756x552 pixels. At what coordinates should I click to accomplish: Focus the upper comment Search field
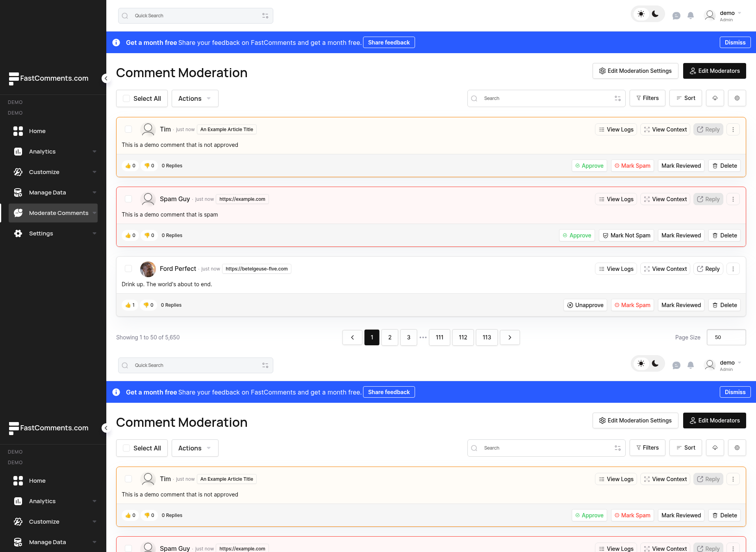(x=547, y=98)
